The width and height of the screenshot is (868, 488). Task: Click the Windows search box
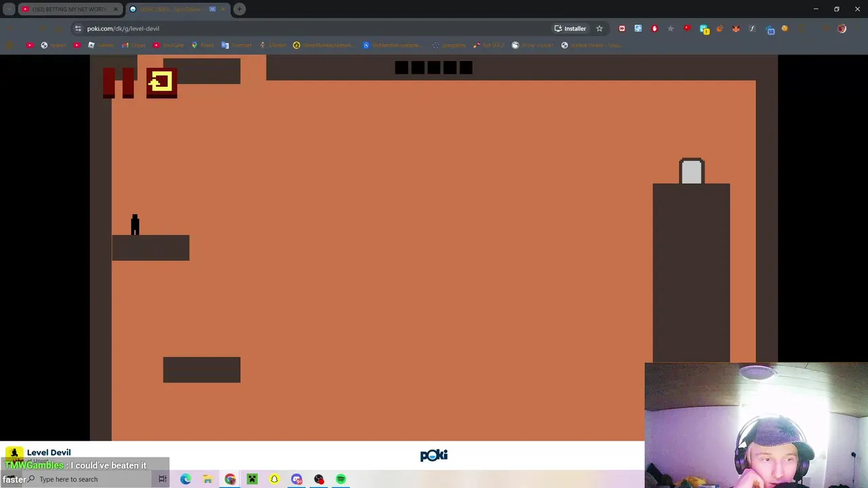point(88,479)
